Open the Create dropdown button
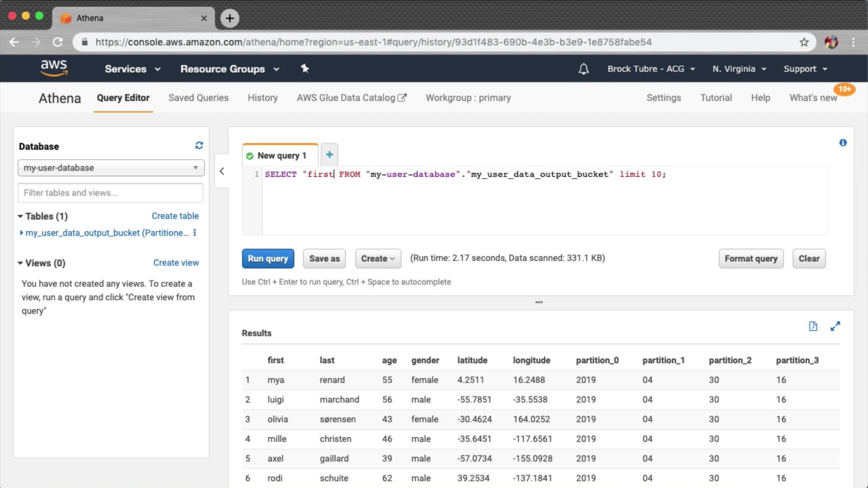Screen dimensions: 868x488 tap(378, 258)
